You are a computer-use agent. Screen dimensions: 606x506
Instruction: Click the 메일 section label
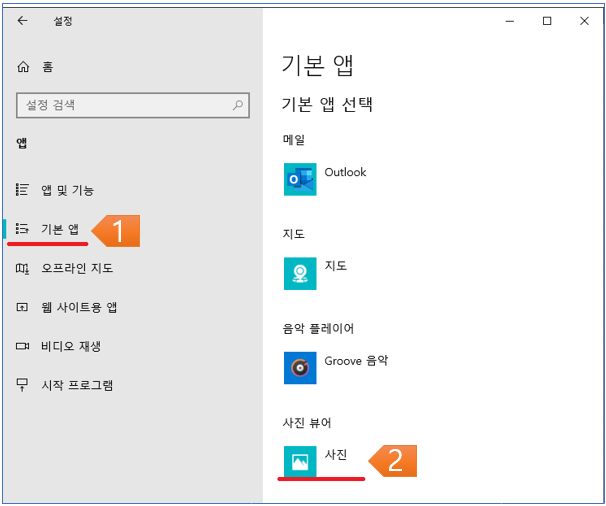294,139
